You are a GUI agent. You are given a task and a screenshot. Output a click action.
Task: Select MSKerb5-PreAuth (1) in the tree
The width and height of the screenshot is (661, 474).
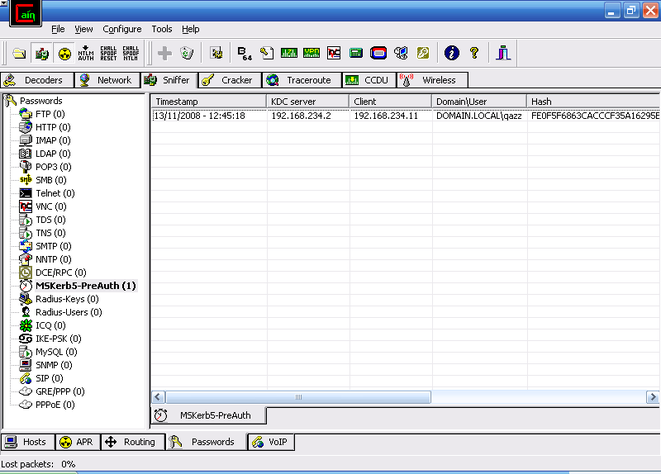click(x=86, y=286)
